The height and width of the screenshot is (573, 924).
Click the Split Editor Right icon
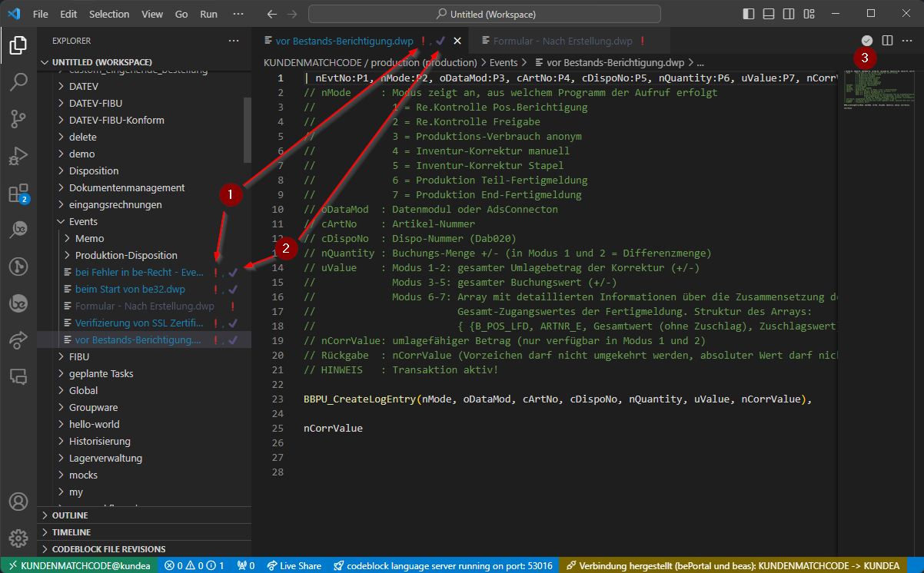[x=887, y=41]
